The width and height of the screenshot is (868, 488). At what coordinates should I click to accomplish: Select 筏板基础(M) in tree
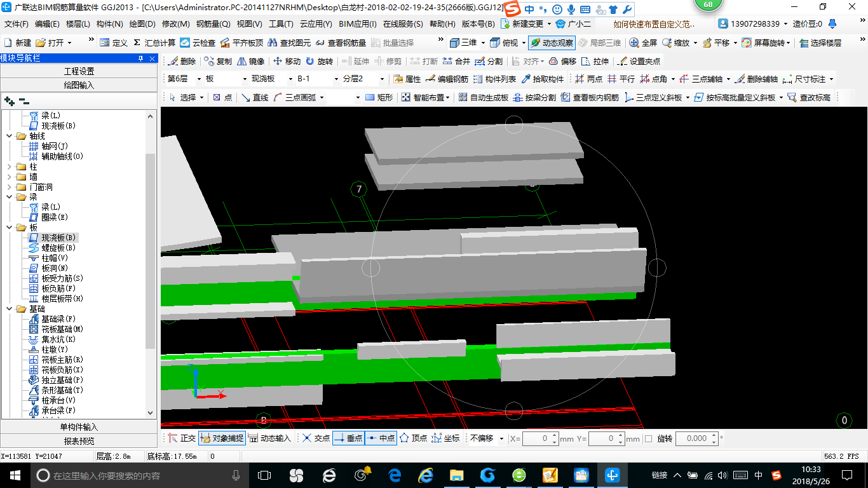[x=62, y=329]
